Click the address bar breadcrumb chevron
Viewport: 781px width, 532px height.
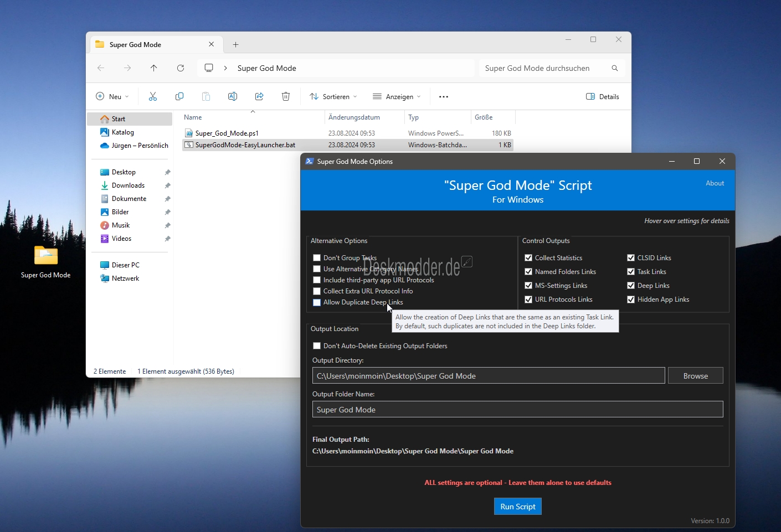(x=225, y=68)
